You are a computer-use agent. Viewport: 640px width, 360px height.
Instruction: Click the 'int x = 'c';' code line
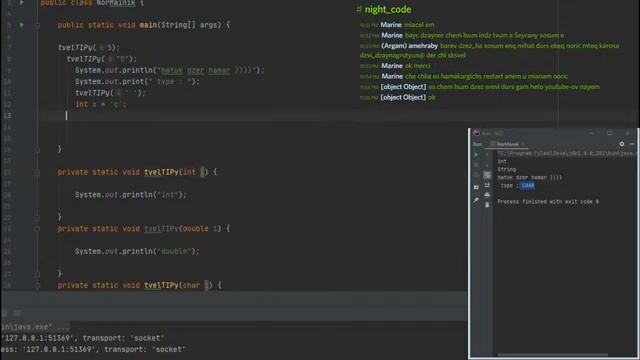tap(100, 104)
